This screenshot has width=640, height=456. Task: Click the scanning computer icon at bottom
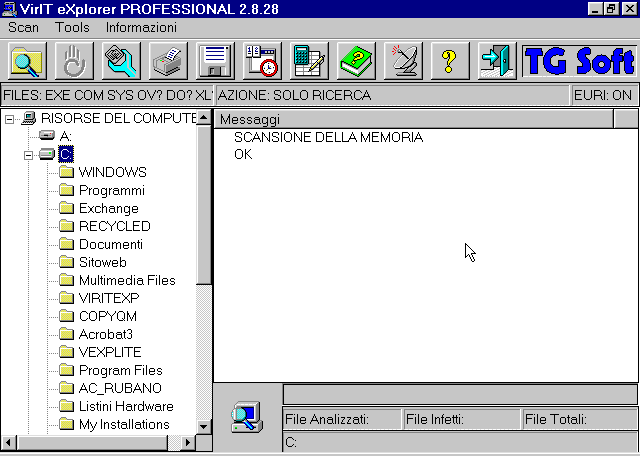(x=247, y=416)
